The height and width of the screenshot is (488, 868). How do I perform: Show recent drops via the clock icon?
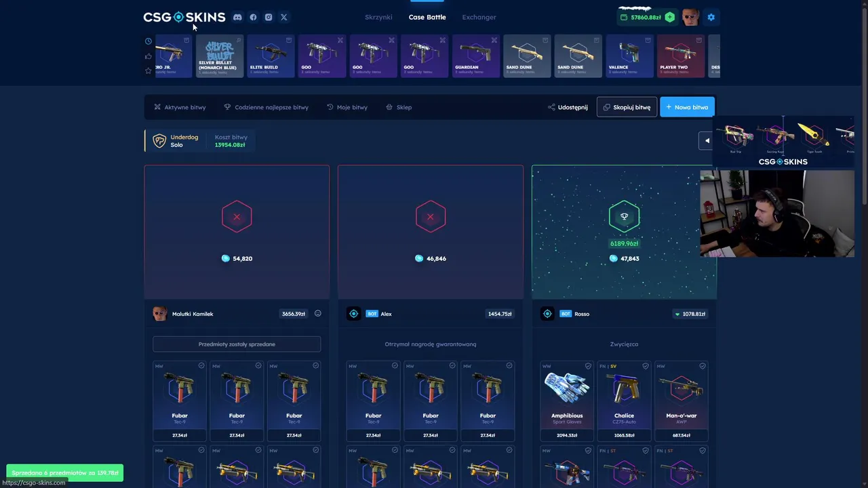tap(149, 41)
